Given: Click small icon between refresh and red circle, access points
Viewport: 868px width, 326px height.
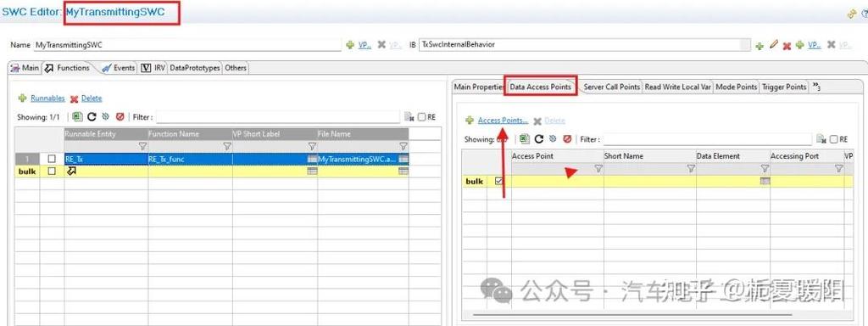Looking at the screenshot, I should 553,139.
